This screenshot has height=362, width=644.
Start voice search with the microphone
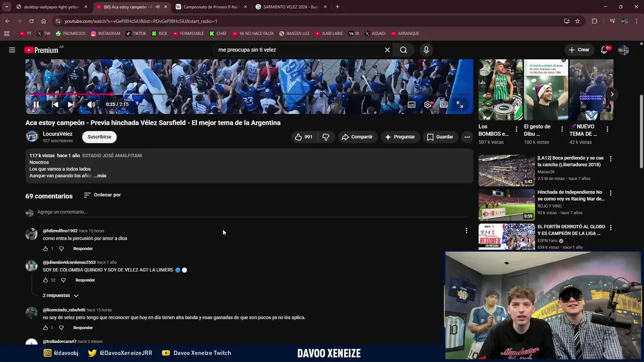(x=426, y=50)
